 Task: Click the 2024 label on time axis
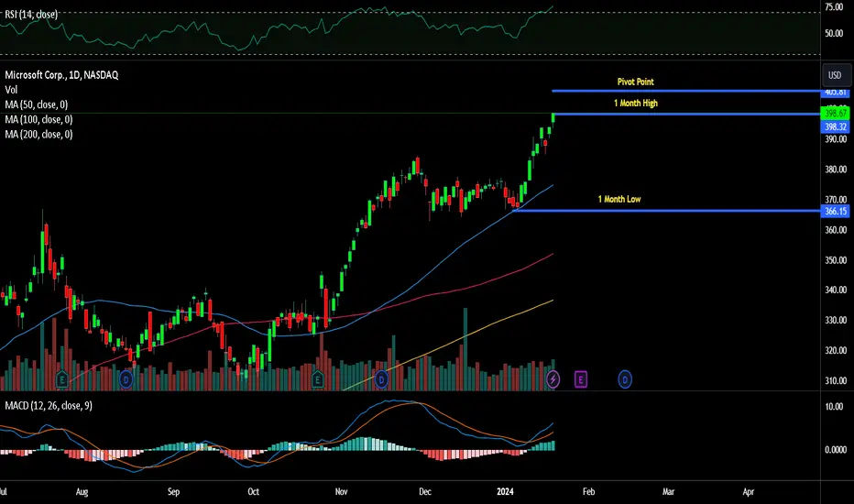[505, 491]
